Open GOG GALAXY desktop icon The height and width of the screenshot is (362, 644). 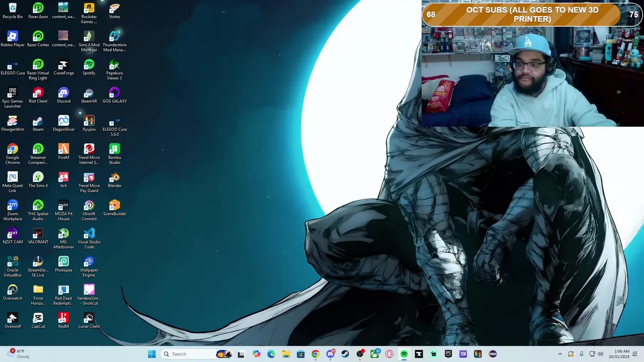115,96
